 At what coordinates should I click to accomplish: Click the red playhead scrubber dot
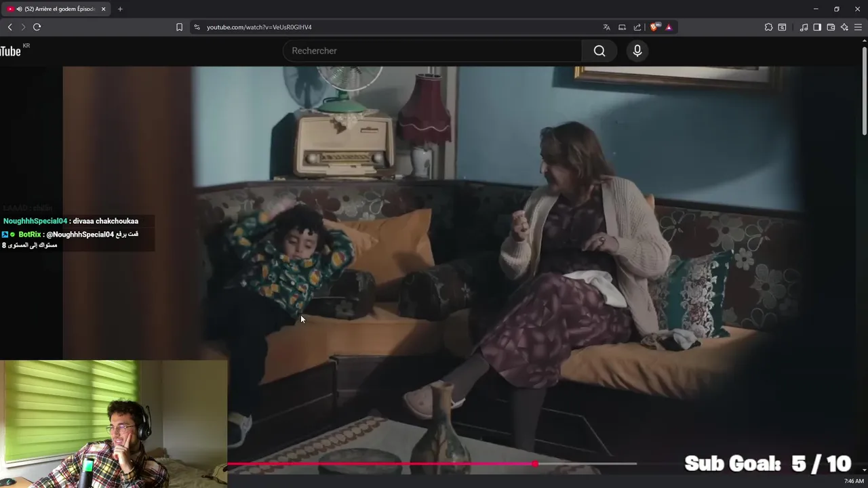535,464
